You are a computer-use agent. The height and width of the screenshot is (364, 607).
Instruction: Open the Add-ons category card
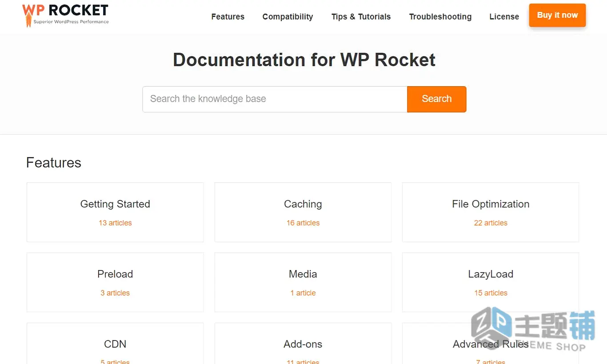pos(303,344)
